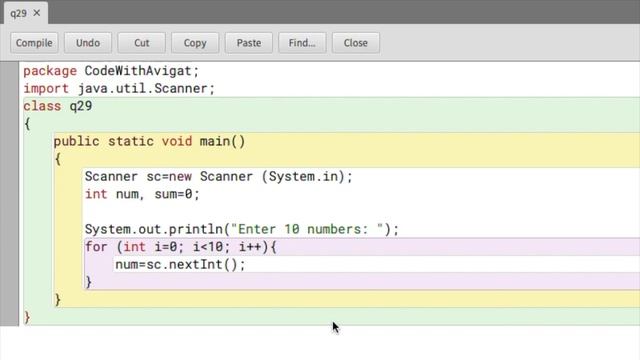Click the left gutter margin beside class q29
This screenshot has height=360, width=640.
coord(9,107)
